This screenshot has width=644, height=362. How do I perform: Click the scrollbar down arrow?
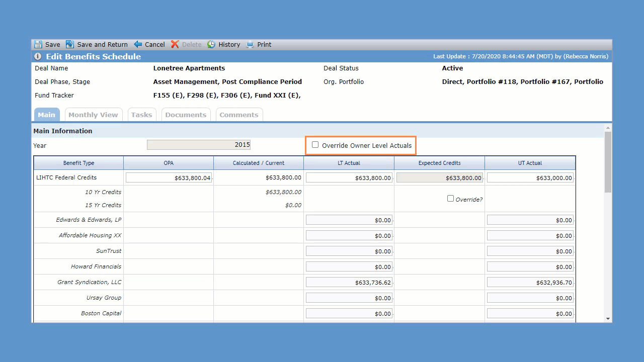[608, 318]
